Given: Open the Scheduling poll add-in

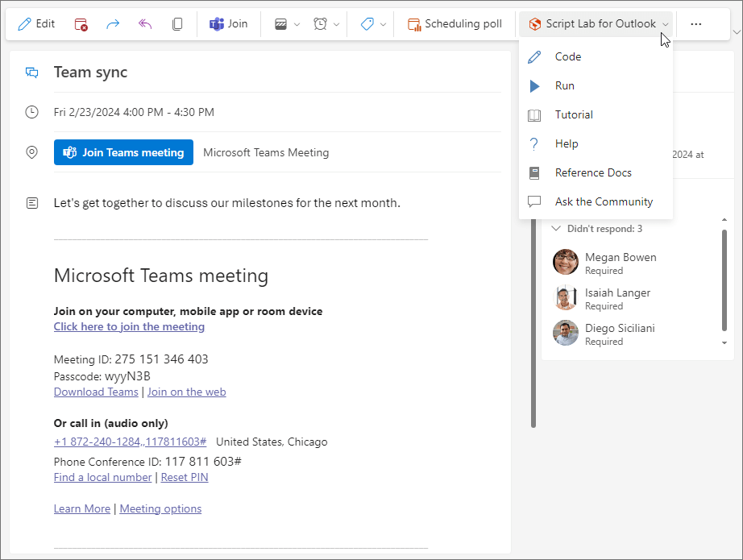Looking at the screenshot, I should [455, 23].
